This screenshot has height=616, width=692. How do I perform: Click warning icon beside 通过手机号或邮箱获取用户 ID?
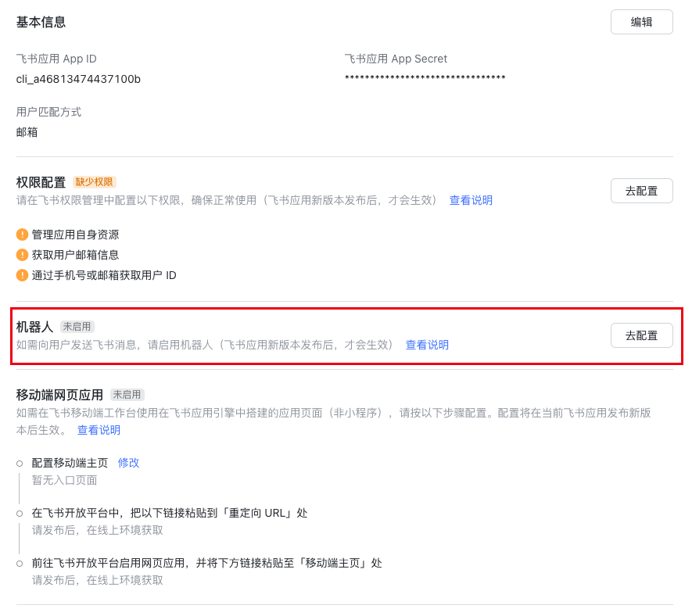click(x=22, y=275)
